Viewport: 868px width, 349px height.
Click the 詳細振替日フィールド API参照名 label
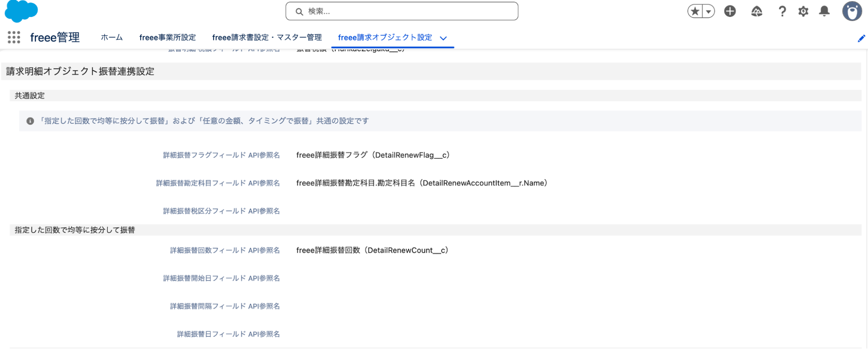click(228, 334)
